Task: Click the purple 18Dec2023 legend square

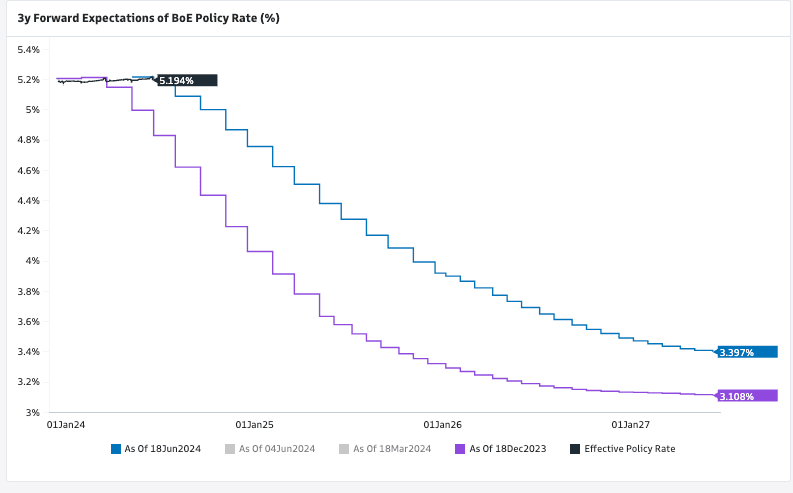Action: click(x=460, y=449)
